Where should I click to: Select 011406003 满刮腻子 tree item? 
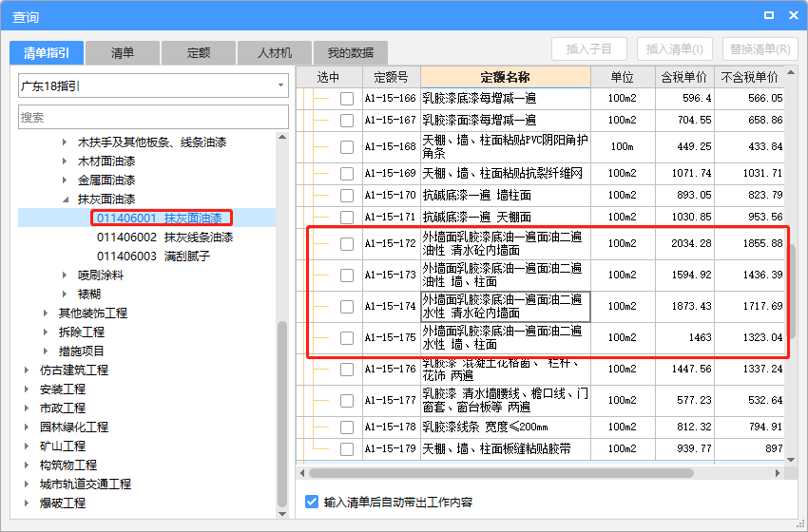[154, 256]
